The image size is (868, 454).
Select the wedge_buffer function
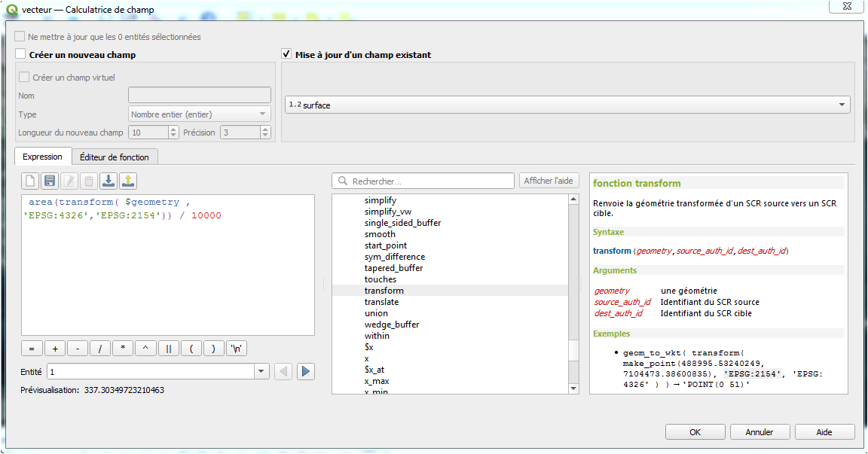(391, 325)
